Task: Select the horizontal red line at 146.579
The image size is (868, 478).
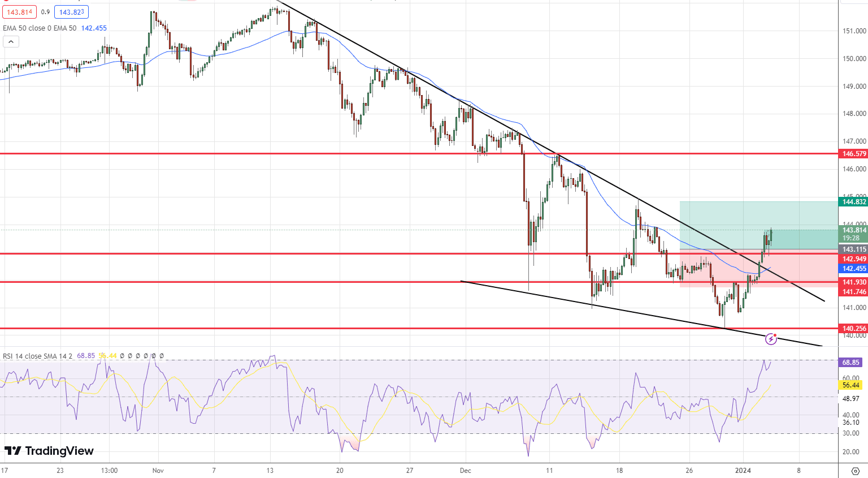Action: [x=418, y=153]
